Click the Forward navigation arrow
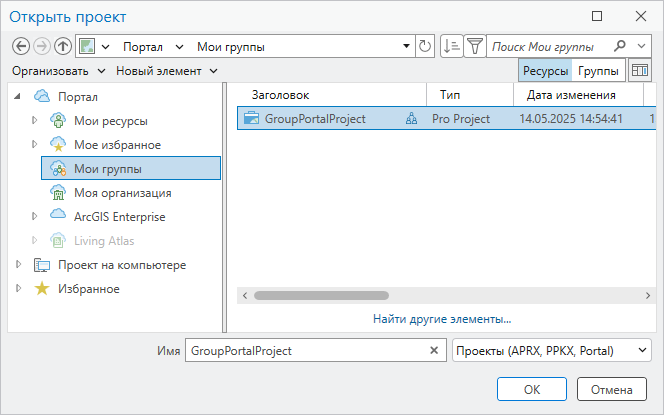 (42, 46)
